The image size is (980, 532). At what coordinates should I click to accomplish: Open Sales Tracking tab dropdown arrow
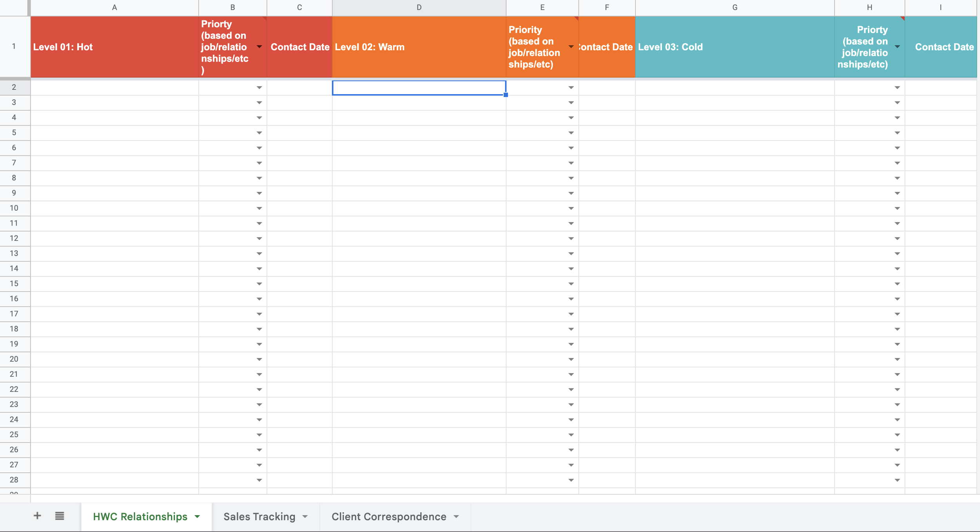(305, 517)
